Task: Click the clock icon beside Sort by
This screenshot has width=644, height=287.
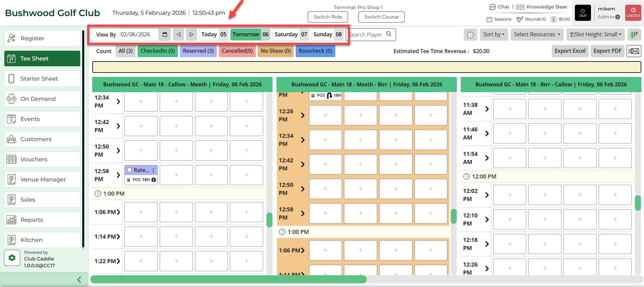Action: 470,35
